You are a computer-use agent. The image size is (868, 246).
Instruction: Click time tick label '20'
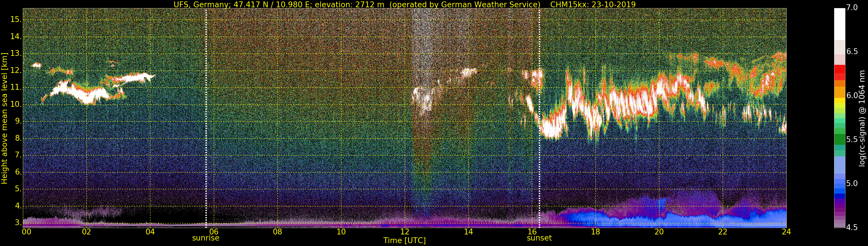(659, 232)
